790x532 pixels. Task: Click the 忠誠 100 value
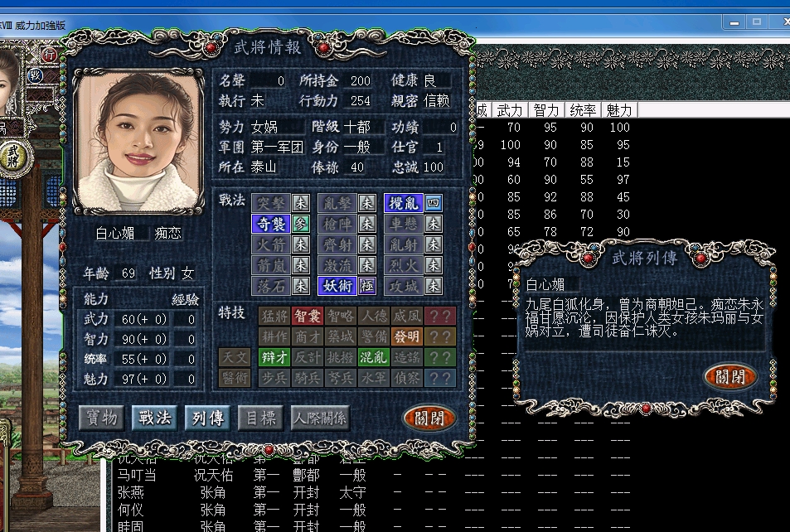pyautogui.click(x=434, y=167)
